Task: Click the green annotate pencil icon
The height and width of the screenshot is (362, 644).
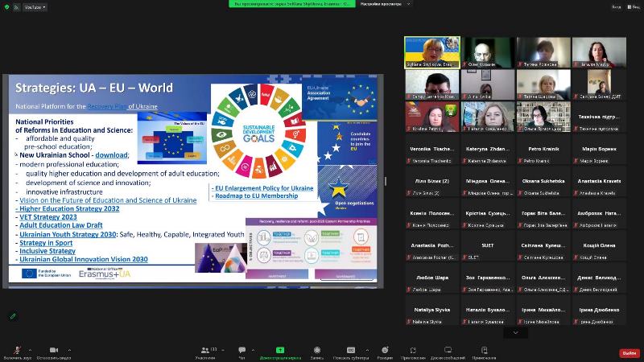Action: pos(13,316)
